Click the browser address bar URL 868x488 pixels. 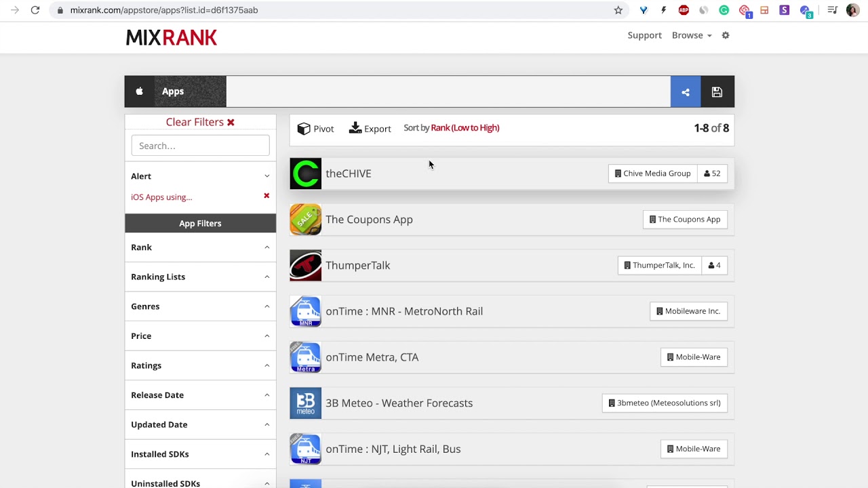click(164, 10)
